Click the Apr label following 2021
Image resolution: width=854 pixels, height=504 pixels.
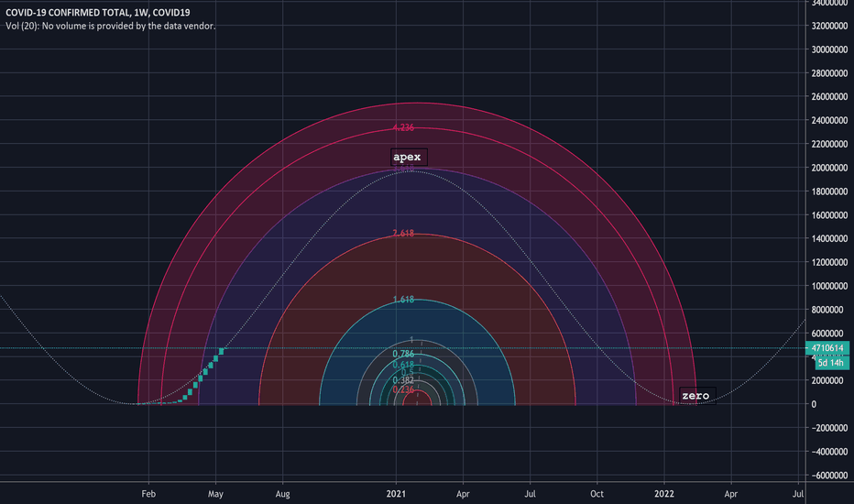463,494
